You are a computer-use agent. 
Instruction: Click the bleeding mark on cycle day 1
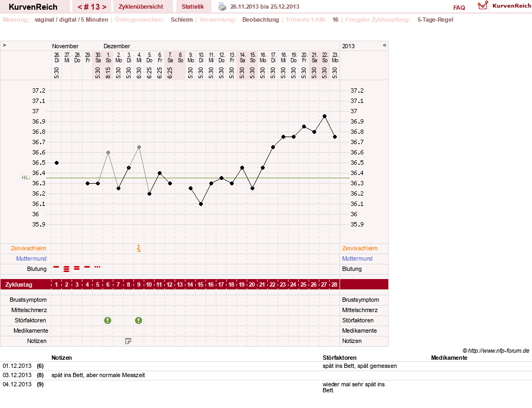click(x=56, y=267)
